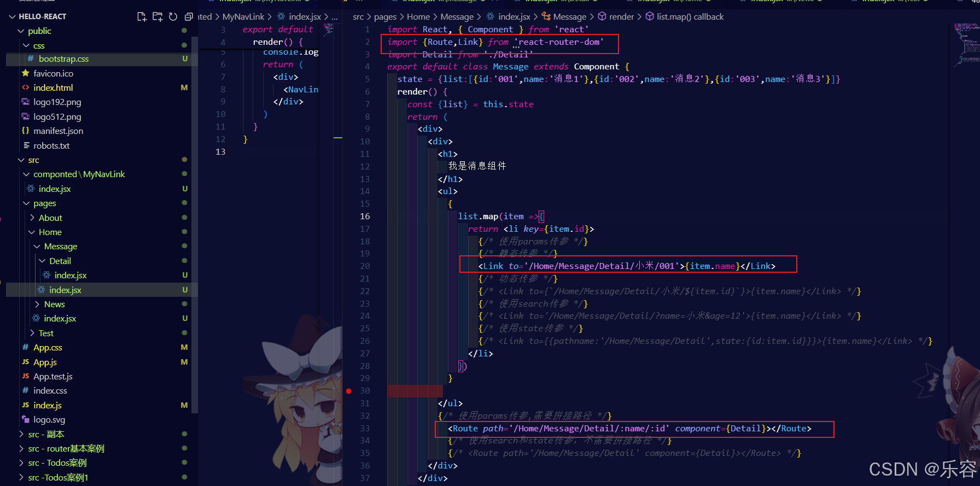
Task: Click the text '我是消息组件' on line 12
Action: [477, 166]
